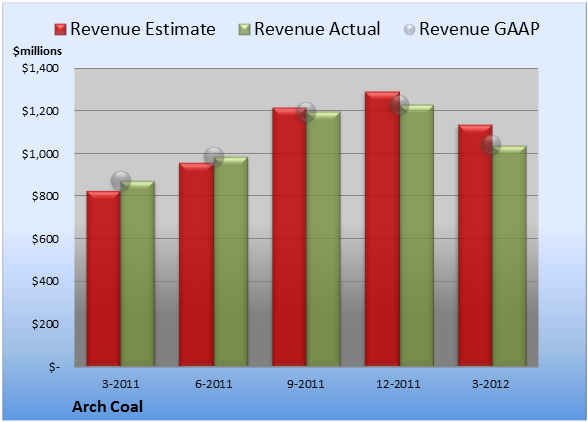Click the '$800' axis label
Image resolution: width=588 pixels, height=422 pixels.
click(x=45, y=196)
